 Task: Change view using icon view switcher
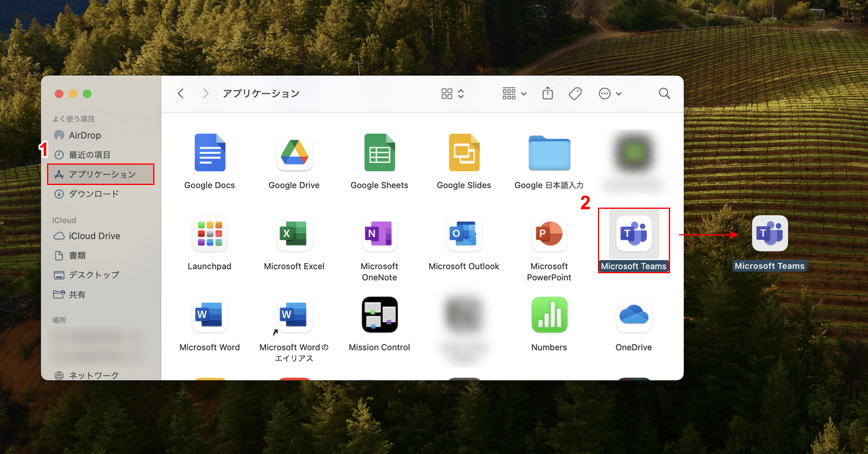[452, 94]
